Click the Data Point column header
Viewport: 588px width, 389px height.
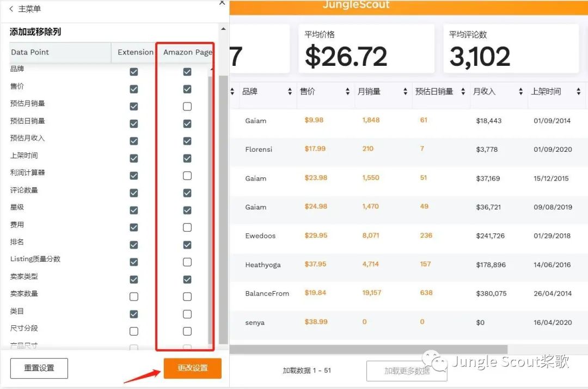[60, 52]
